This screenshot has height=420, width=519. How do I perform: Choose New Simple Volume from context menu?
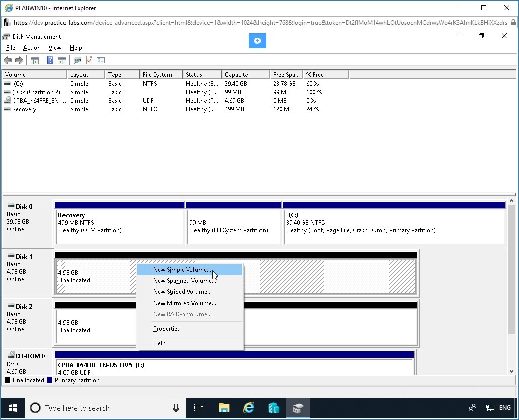(190, 270)
